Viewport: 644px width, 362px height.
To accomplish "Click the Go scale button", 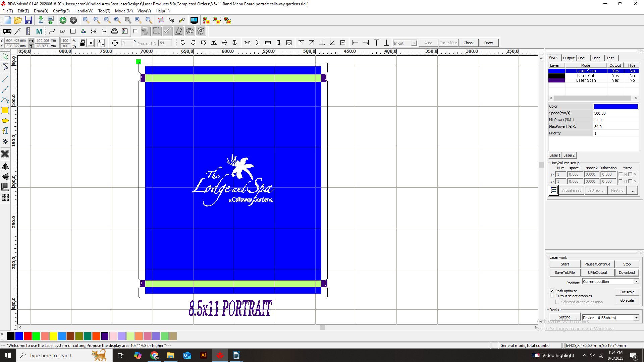I will tap(627, 300).
